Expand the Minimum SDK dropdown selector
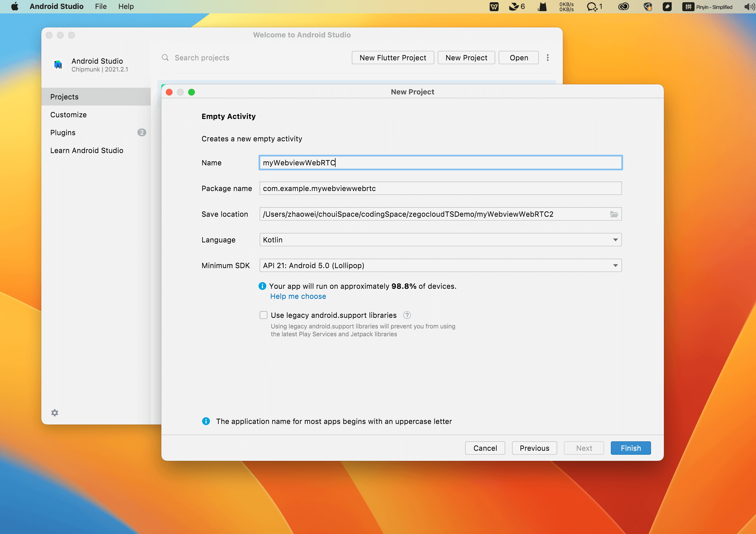 point(615,265)
